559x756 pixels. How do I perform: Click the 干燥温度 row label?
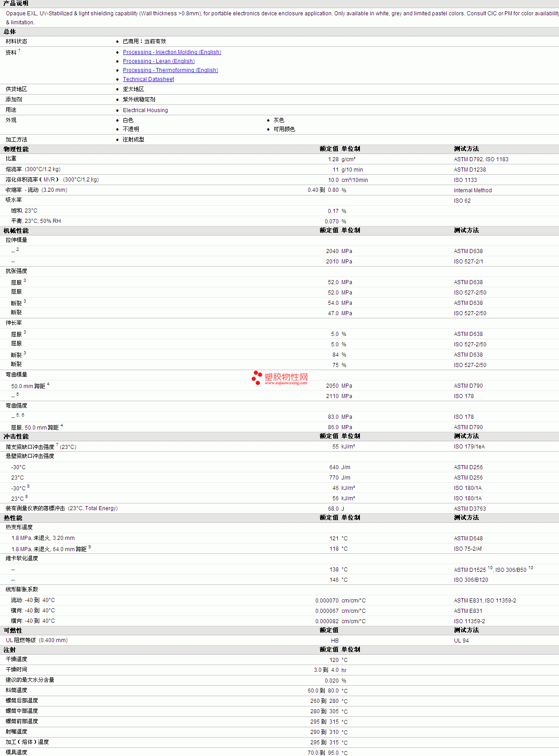16,659
